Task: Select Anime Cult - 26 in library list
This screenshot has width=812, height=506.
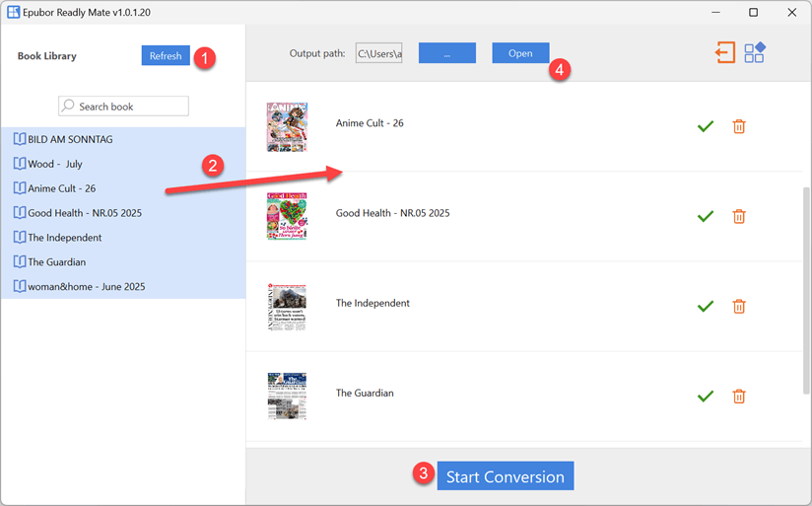Action: click(123, 188)
